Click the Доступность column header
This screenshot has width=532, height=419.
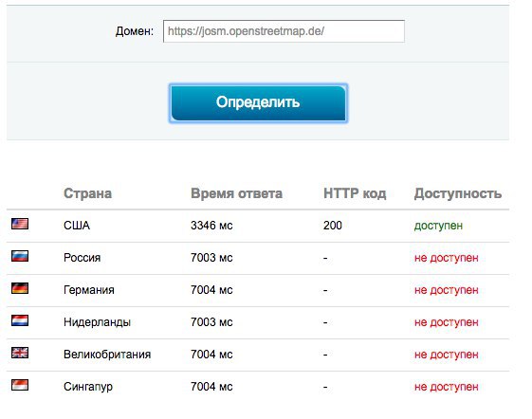tap(458, 193)
